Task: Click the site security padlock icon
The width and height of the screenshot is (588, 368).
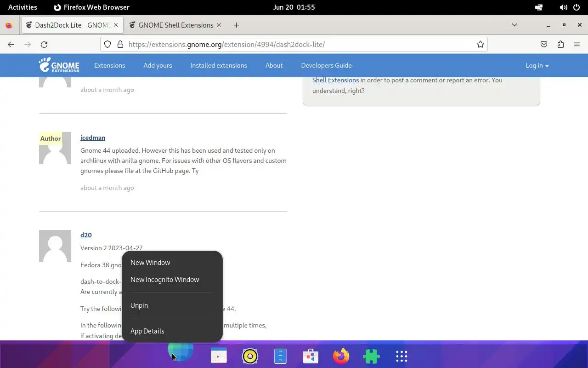Action: point(120,44)
